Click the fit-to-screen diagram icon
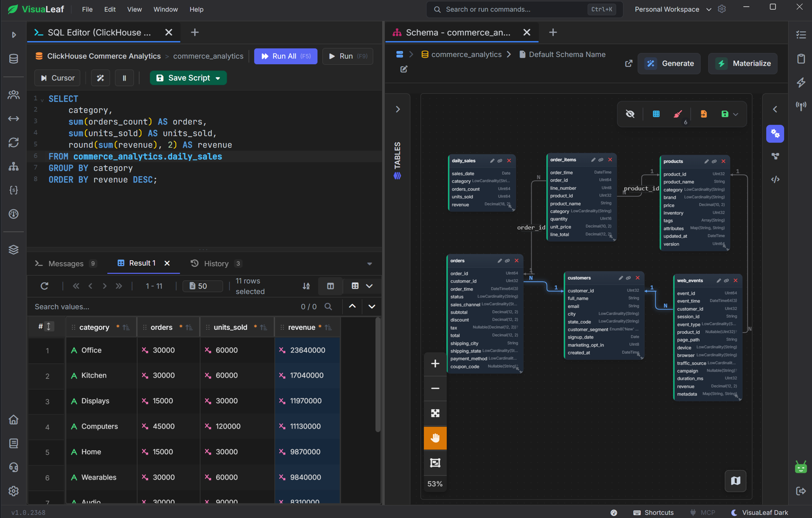This screenshot has width=812, height=518. [435, 413]
